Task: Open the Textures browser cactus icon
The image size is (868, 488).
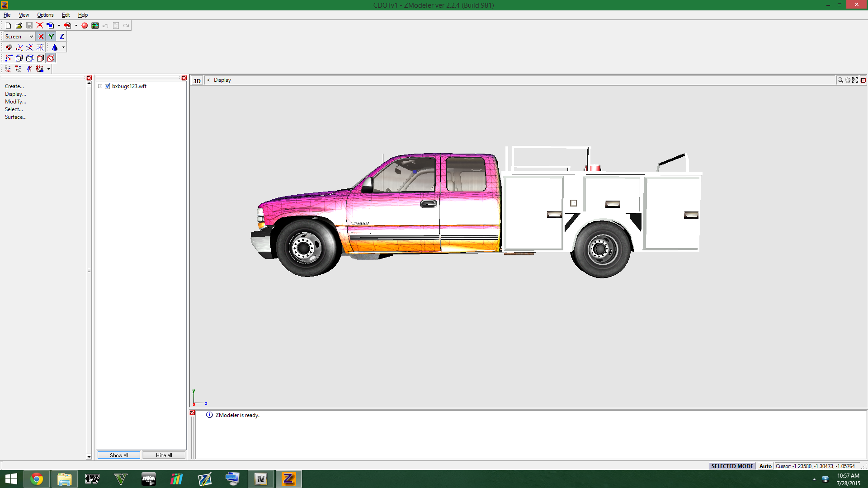Action: coord(95,26)
